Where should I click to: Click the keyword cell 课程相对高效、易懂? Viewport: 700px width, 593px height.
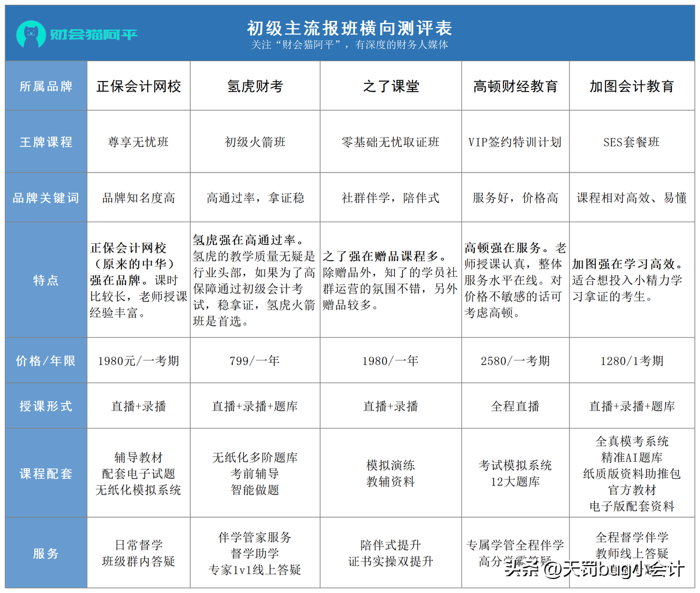pyautogui.click(x=632, y=198)
